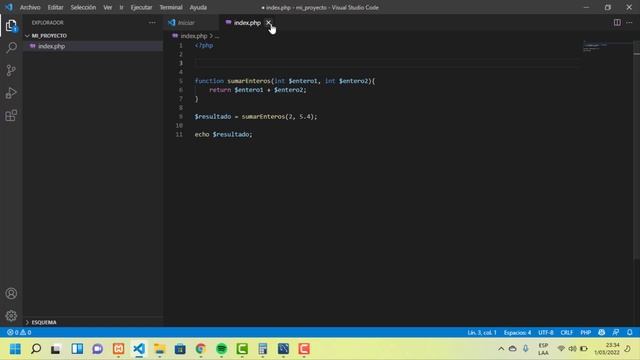
Task: Open Widgets from the taskbar
Action: tap(77, 349)
